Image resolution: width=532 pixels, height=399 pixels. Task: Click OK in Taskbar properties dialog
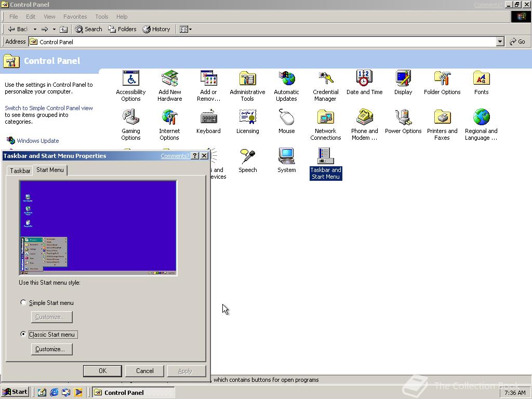tap(102, 371)
